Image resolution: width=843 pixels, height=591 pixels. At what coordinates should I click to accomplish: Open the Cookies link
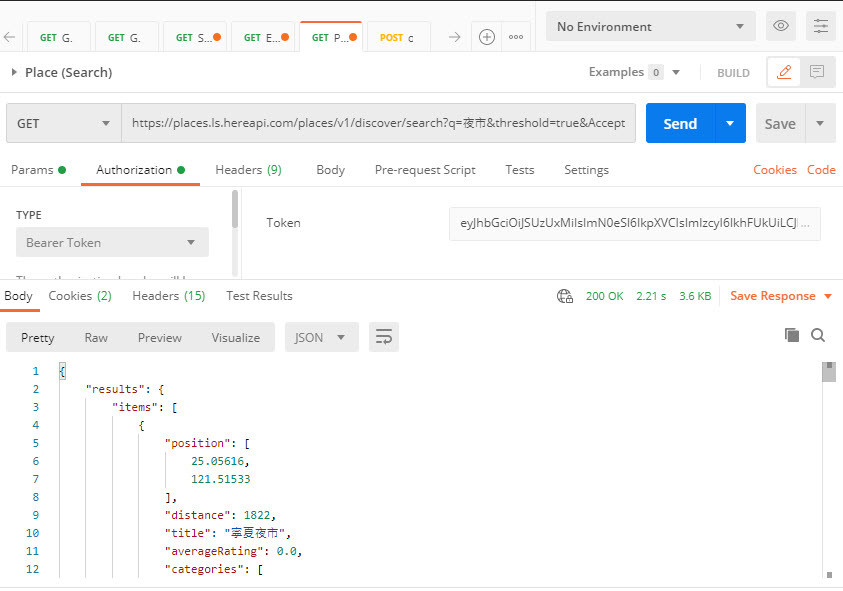click(x=775, y=170)
